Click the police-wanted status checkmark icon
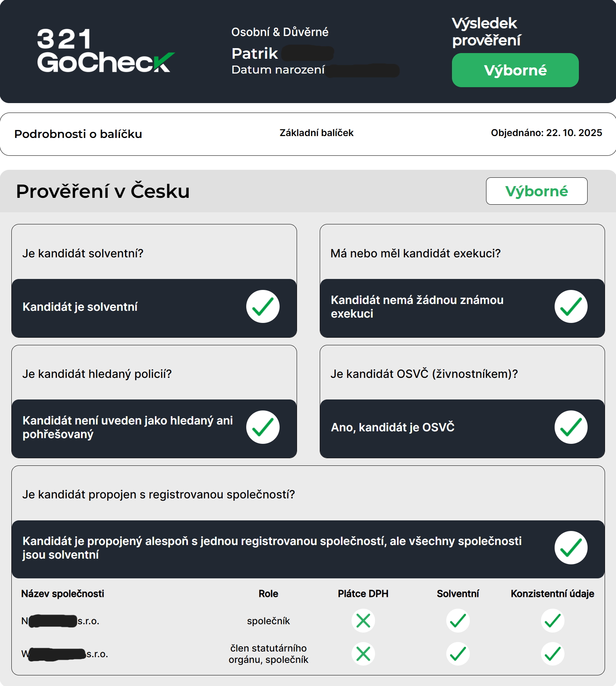 [263, 427]
